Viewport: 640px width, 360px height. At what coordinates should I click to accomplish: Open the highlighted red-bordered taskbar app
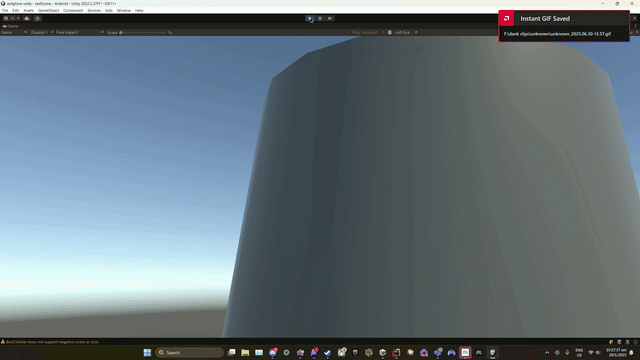(x=465, y=352)
